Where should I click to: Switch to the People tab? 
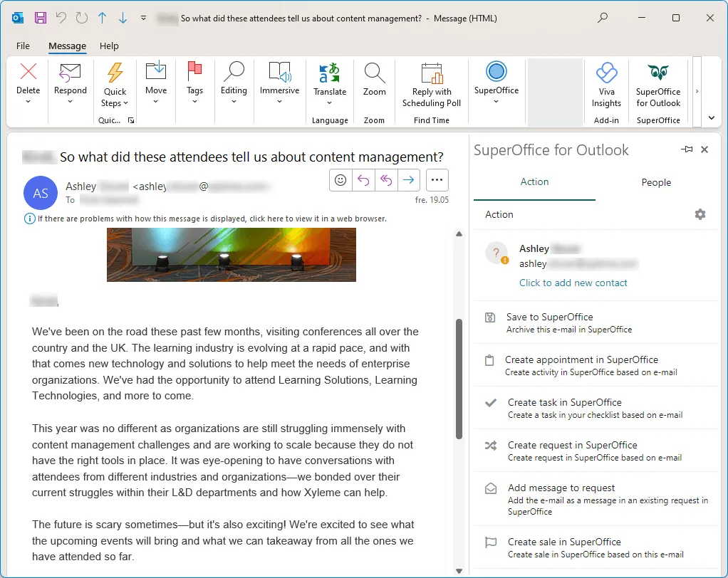(655, 182)
